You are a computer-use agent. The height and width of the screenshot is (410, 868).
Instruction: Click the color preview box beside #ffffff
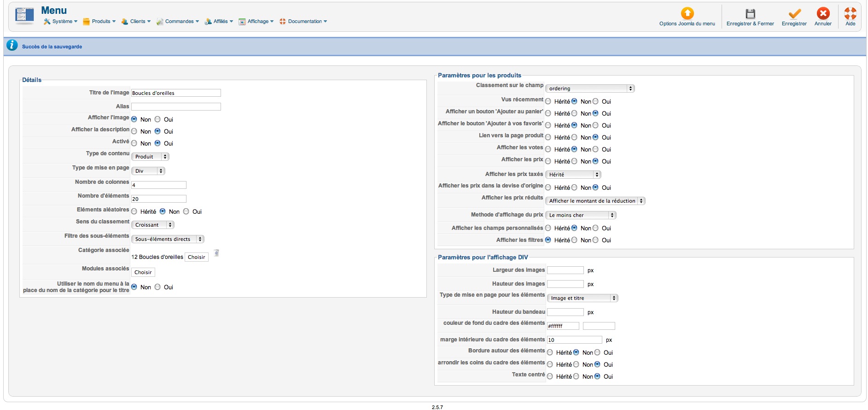(599, 326)
